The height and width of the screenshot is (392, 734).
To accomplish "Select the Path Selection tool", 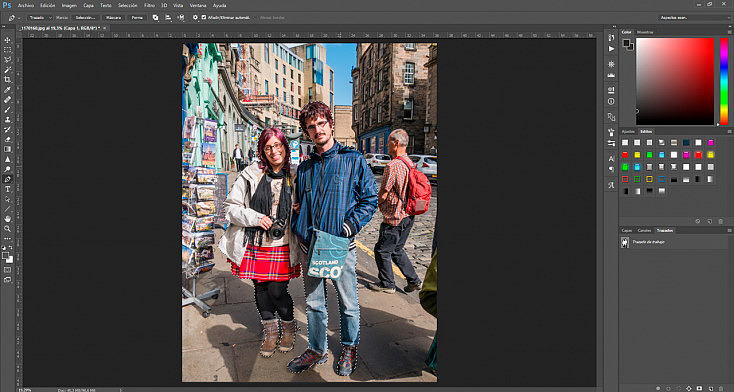I will point(7,199).
